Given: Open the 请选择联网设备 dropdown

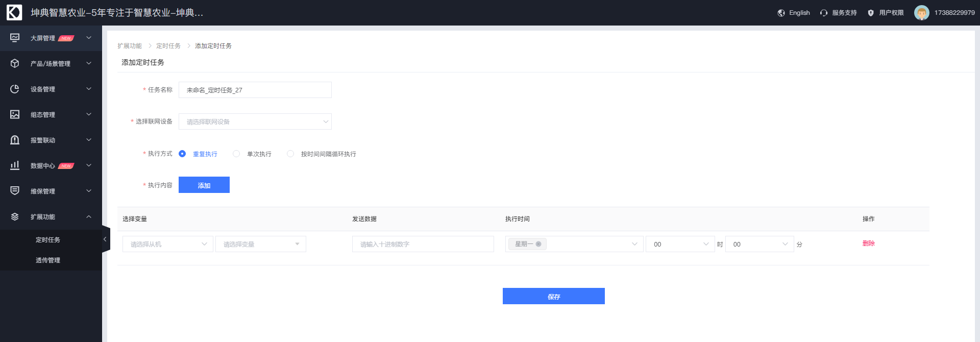Looking at the screenshot, I should pos(255,121).
